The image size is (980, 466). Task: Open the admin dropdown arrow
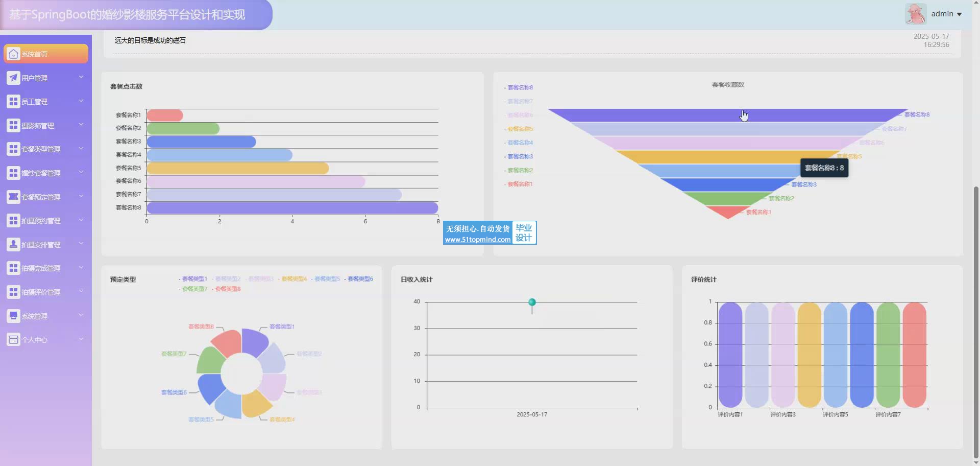tap(960, 14)
